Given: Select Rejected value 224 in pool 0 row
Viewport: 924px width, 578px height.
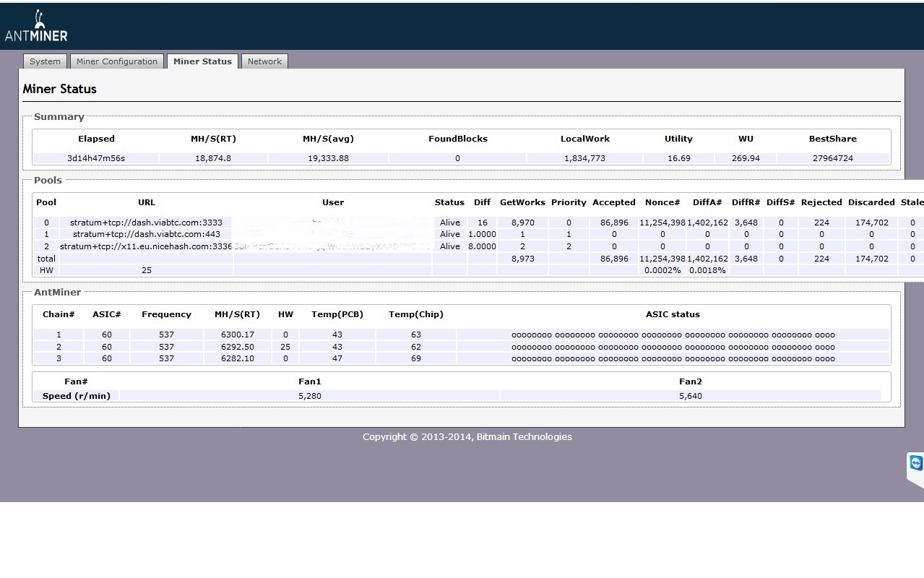Looking at the screenshot, I should (x=821, y=223).
